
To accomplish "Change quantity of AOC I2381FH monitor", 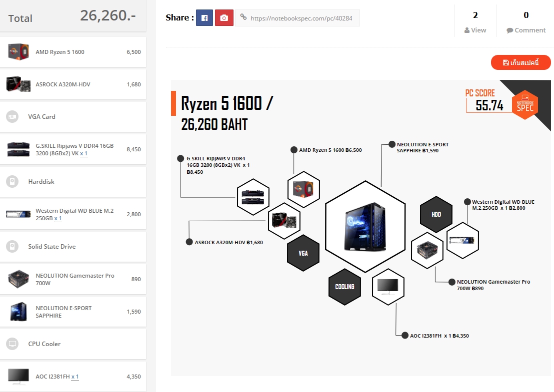I will [x=75, y=377].
